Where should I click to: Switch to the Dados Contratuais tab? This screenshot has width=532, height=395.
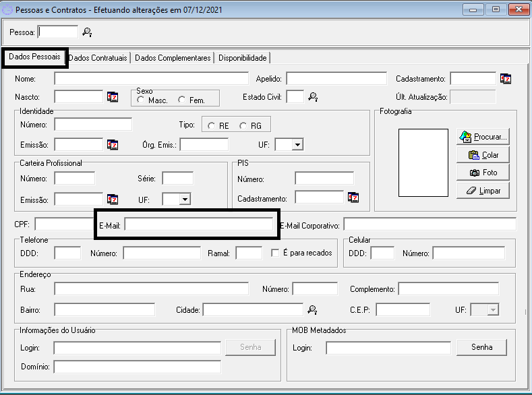(x=98, y=58)
